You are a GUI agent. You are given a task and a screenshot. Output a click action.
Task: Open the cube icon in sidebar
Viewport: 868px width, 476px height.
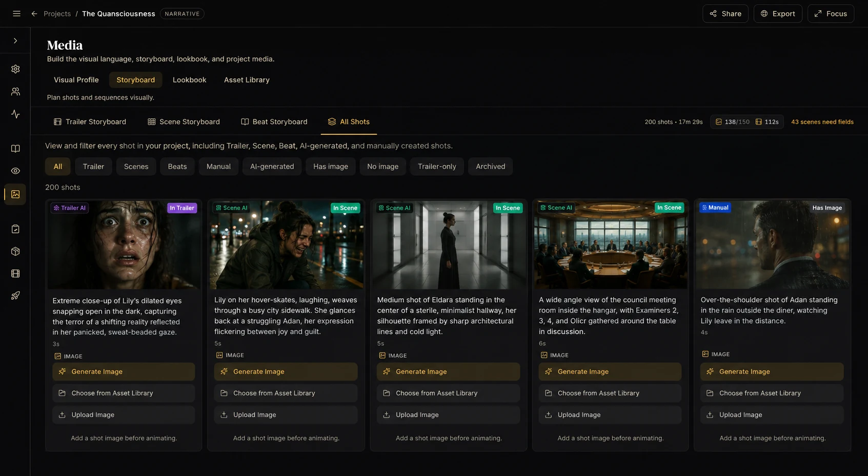click(x=15, y=251)
